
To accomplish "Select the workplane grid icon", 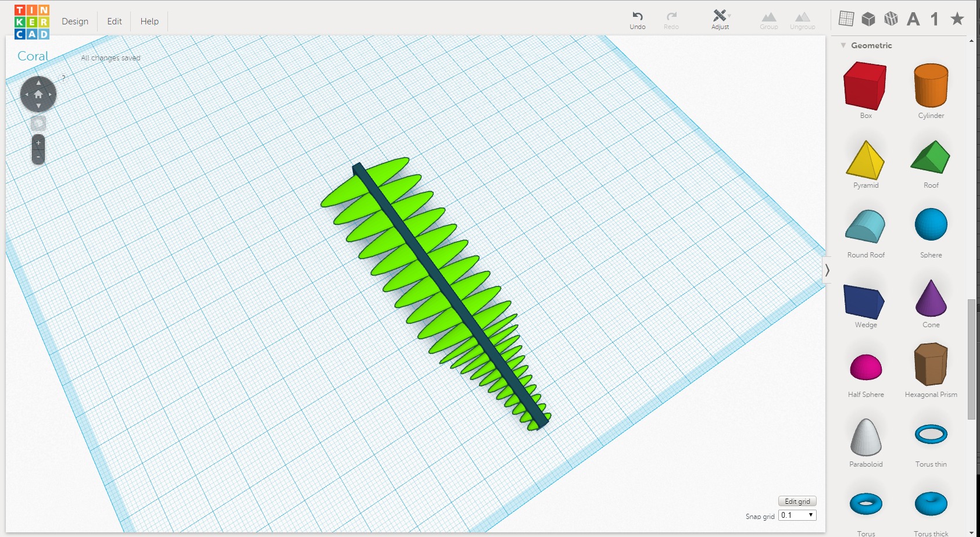I will [x=846, y=19].
